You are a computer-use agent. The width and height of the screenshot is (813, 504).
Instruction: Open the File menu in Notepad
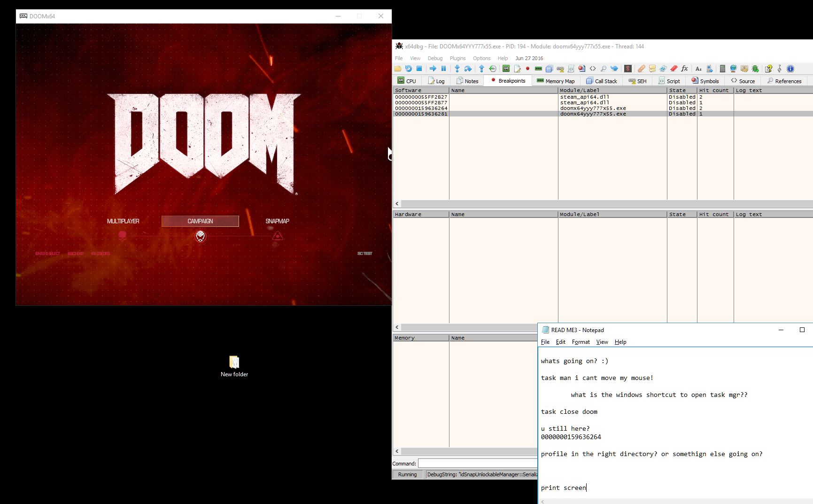(545, 342)
